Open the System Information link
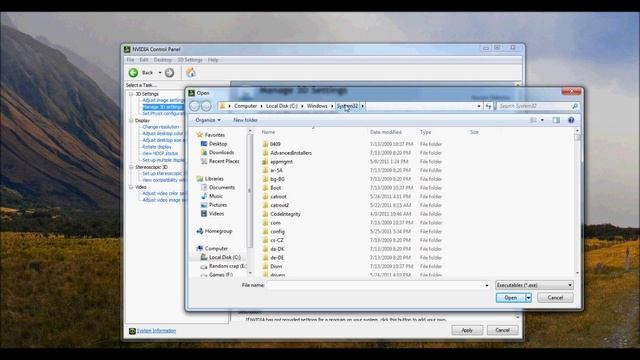 pyautogui.click(x=156, y=331)
